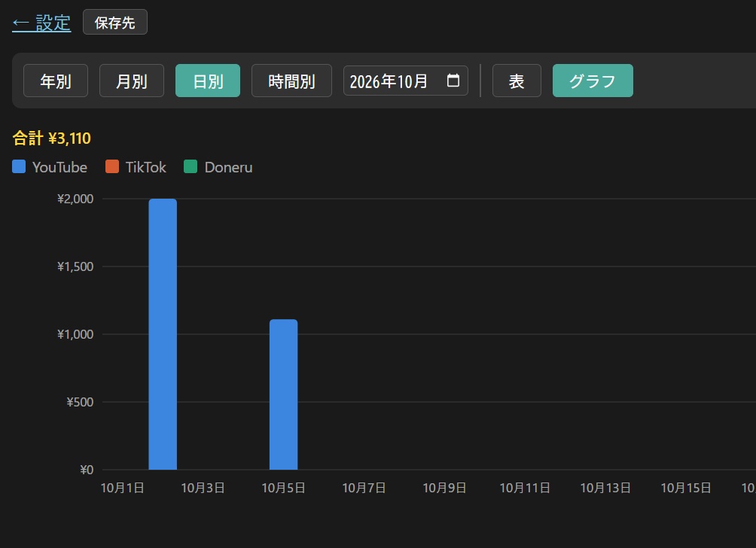Click the TikTok legend label
Screen dimensions: 756x548
[145, 167]
